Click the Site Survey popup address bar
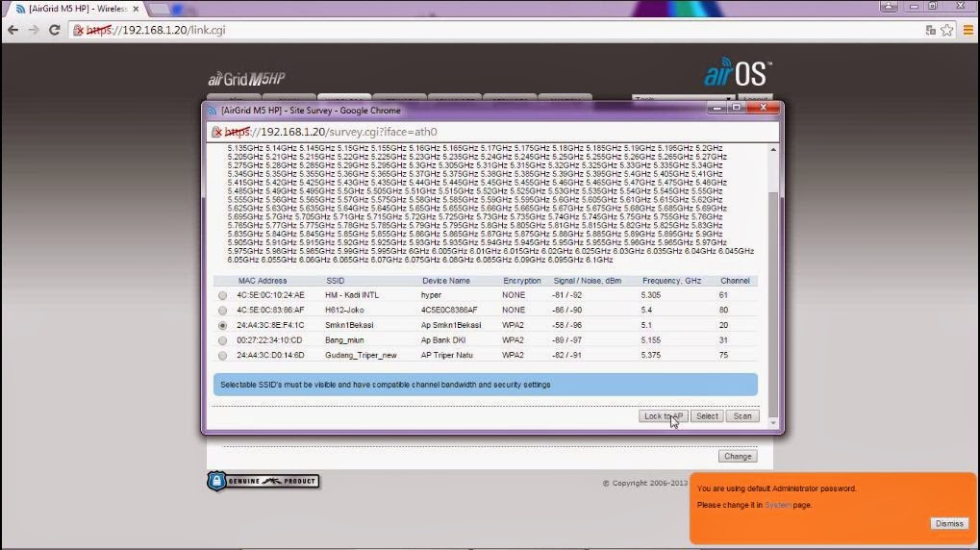Viewport: 980px width, 550px height. coord(493,132)
